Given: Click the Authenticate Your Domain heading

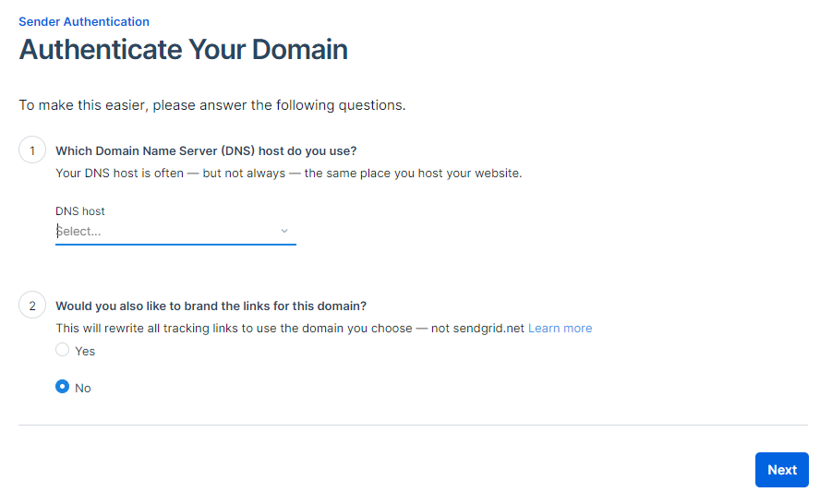Looking at the screenshot, I should click(x=183, y=49).
